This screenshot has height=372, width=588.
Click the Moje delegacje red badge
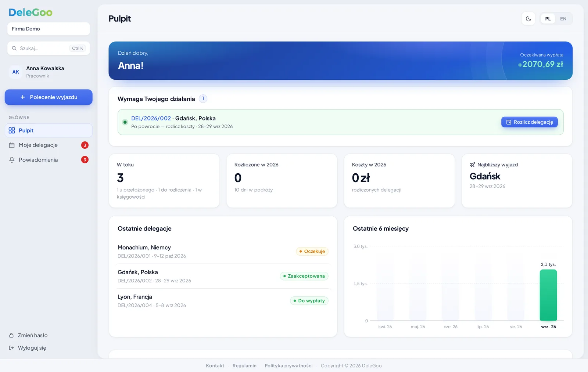pyautogui.click(x=85, y=145)
